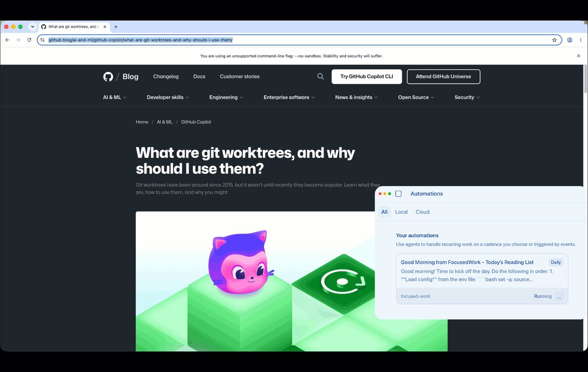Click the GitHub Octocat logo icon
This screenshot has width=588, height=372.
[108, 76]
